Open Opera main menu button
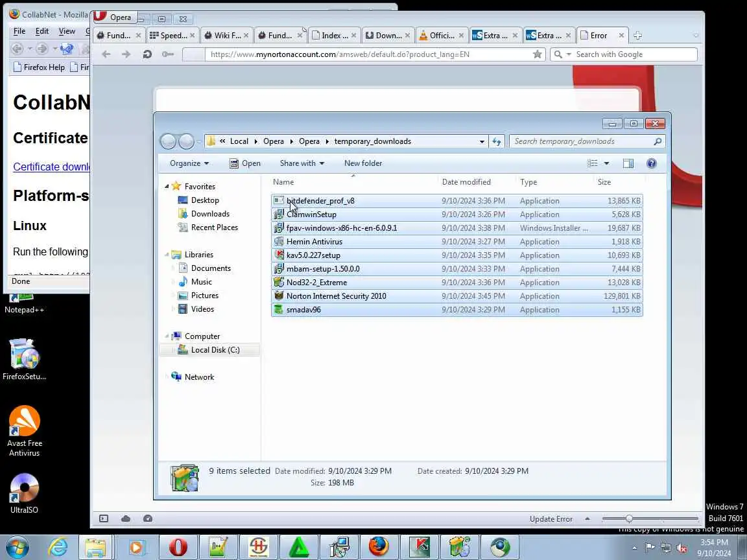The width and height of the screenshot is (747, 560). click(x=114, y=17)
